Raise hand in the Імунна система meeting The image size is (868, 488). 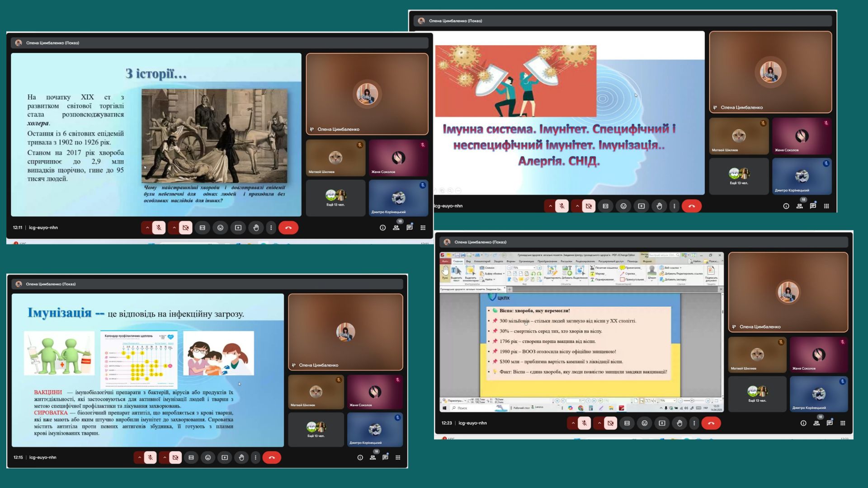click(x=659, y=206)
